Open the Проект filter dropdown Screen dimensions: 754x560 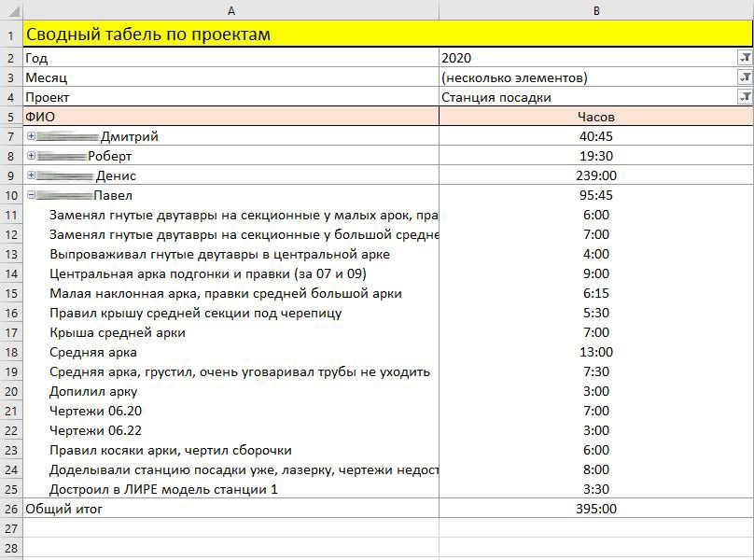click(x=745, y=97)
